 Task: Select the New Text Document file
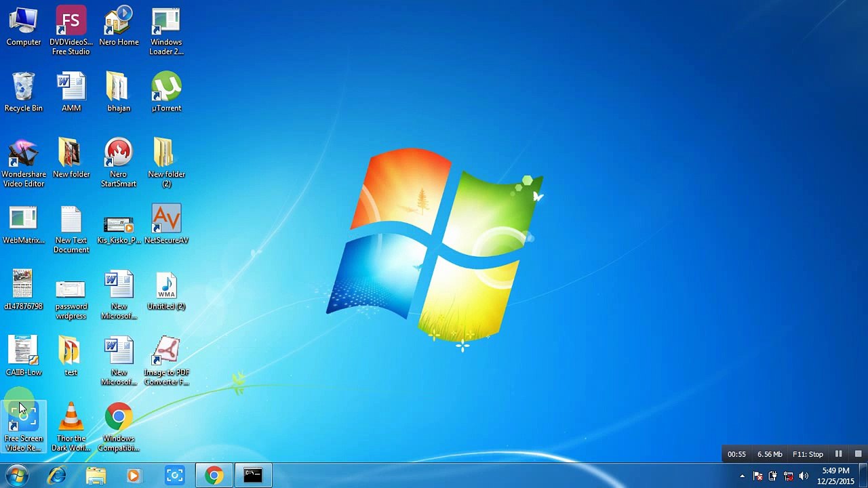point(71,230)
